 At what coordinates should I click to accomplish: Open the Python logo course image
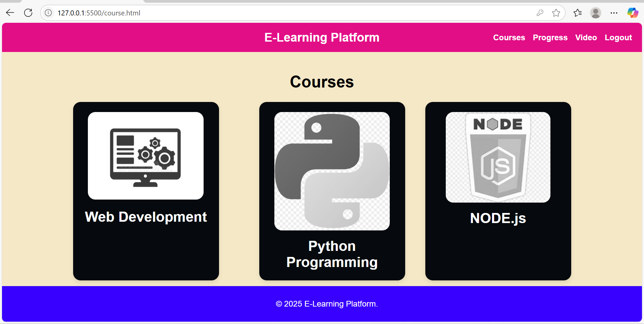[332, 171]
